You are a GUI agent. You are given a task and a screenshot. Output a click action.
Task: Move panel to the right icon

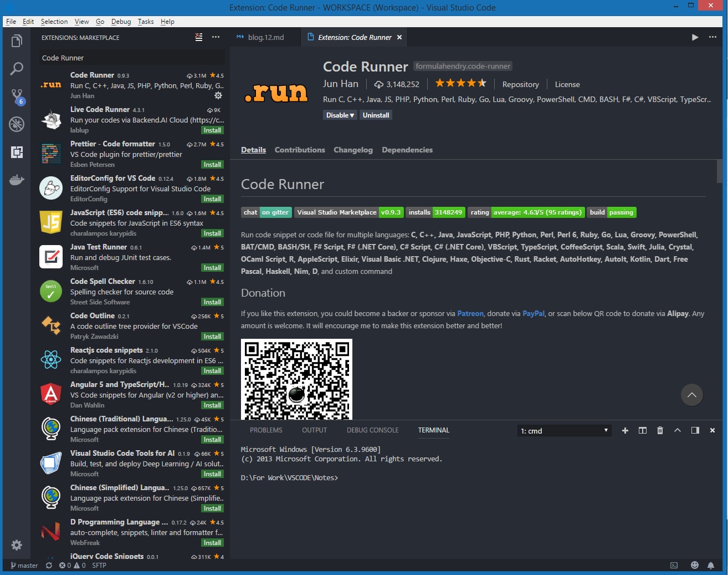click(695, 430)
